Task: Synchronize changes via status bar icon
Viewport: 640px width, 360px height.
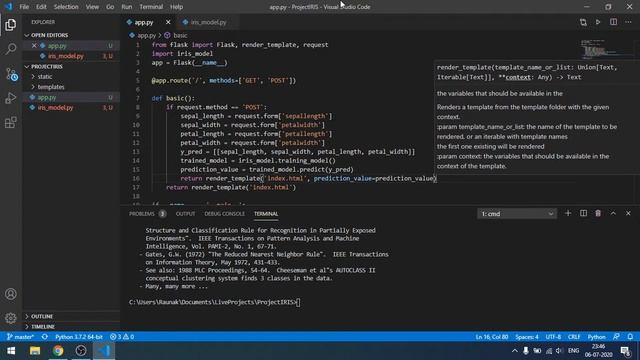Action: tap(44, 337)
